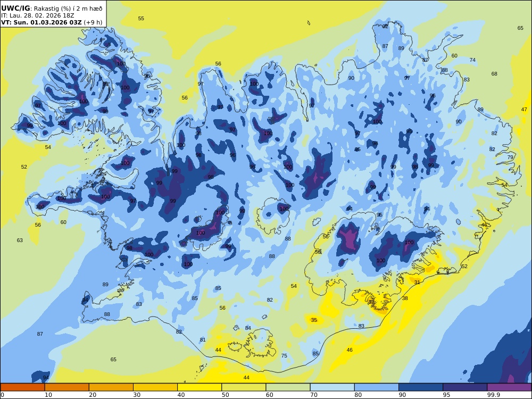The height and width of the screenshot is (399, 532).
Task: Click the dark orange 0–10 legend color block
Action: click(22, 387)
